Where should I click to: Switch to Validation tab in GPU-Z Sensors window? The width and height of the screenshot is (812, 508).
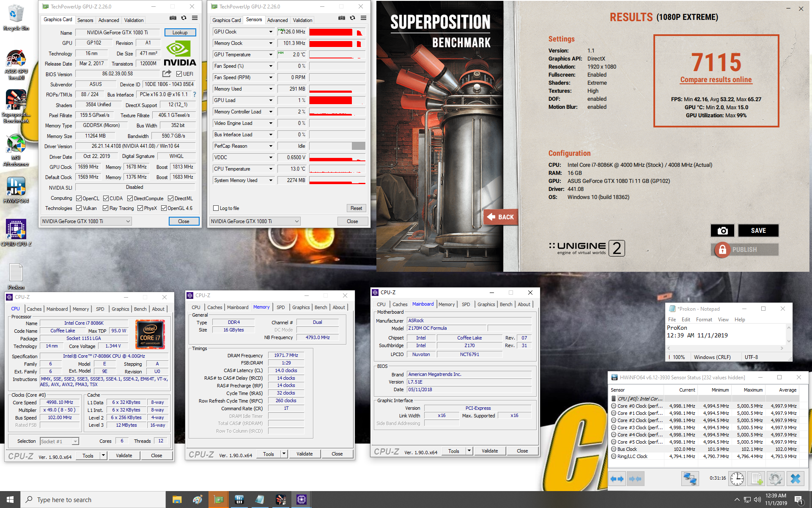point(302,20)
